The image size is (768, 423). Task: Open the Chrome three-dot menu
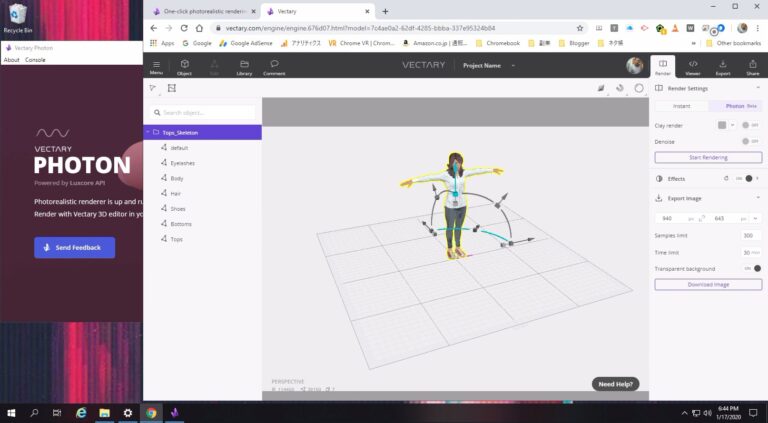(x=758, y=28)
